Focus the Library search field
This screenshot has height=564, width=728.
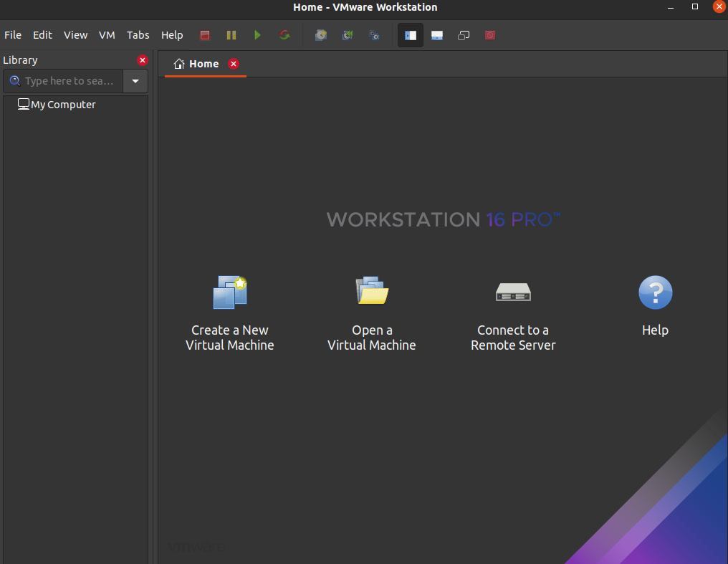pos(63,81)
